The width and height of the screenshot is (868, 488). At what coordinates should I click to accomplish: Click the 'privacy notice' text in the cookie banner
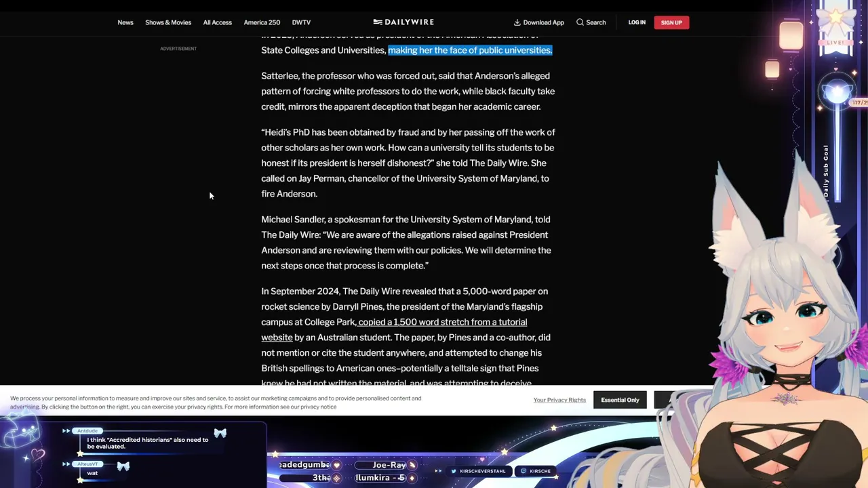pyautogui.click(x=318, y=407)
